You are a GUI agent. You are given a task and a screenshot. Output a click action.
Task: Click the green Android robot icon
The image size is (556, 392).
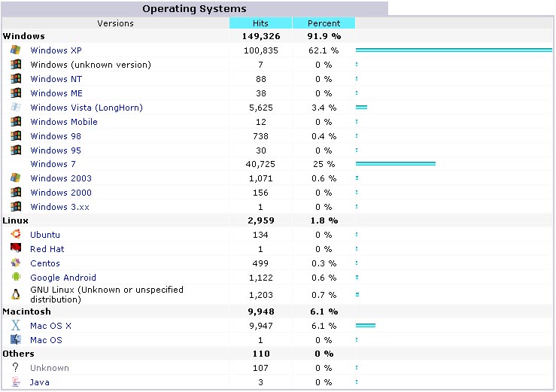(16, 277)
